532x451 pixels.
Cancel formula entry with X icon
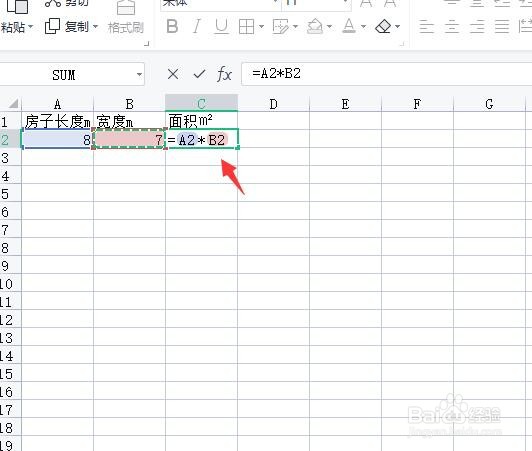(173, 74)
